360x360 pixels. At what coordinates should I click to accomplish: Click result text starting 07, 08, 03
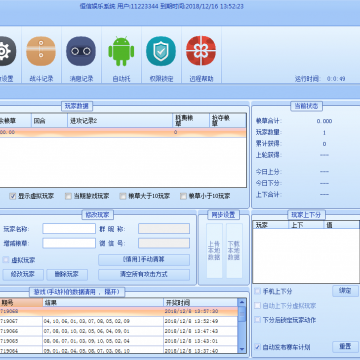pos(87,331)
